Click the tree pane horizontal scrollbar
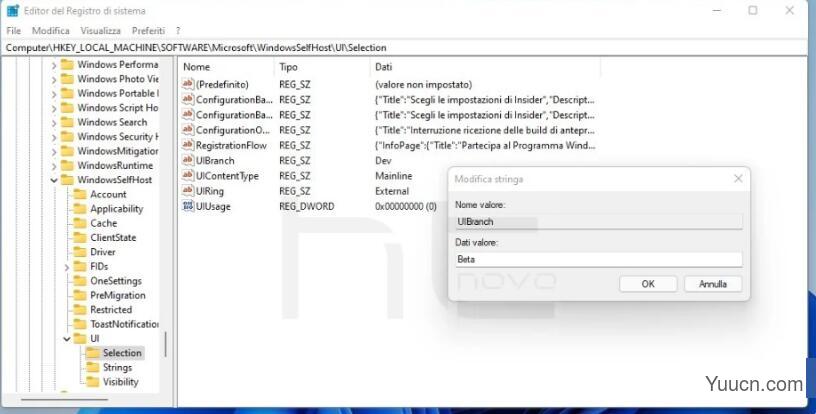The height and width of the screenshot is (414, 816). tap(65, 399)
